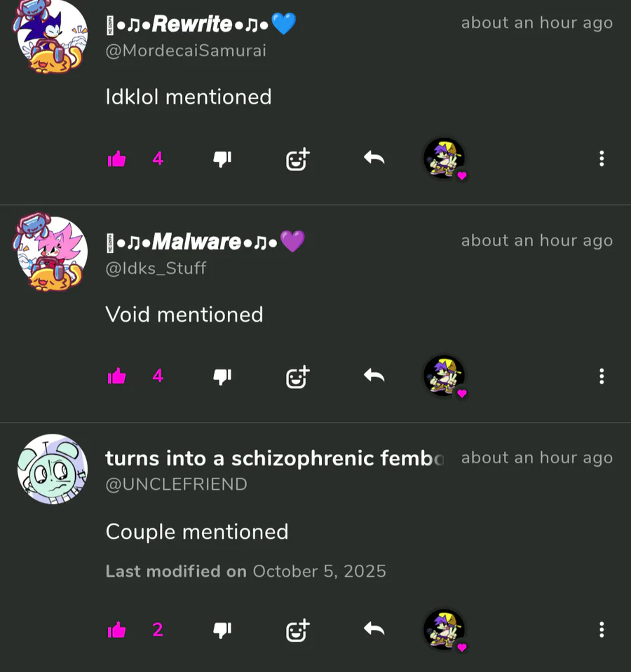Dislike the "Couple mentioned" comment
This screenshot has width=631, height=672.
point(222,630)
